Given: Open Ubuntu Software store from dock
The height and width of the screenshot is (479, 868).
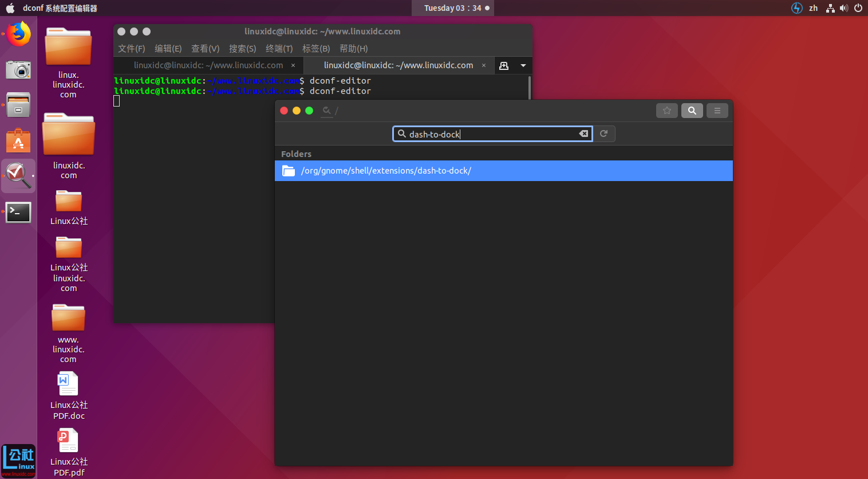Looking at the screenshot, I should (x=18, y=140).
